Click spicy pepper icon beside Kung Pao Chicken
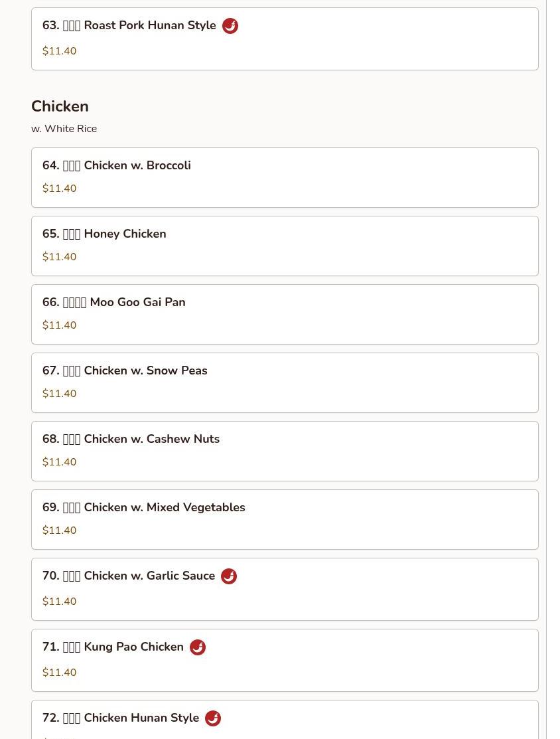The width and height of the screenshot is (560, 739). (x=198, y=647)
